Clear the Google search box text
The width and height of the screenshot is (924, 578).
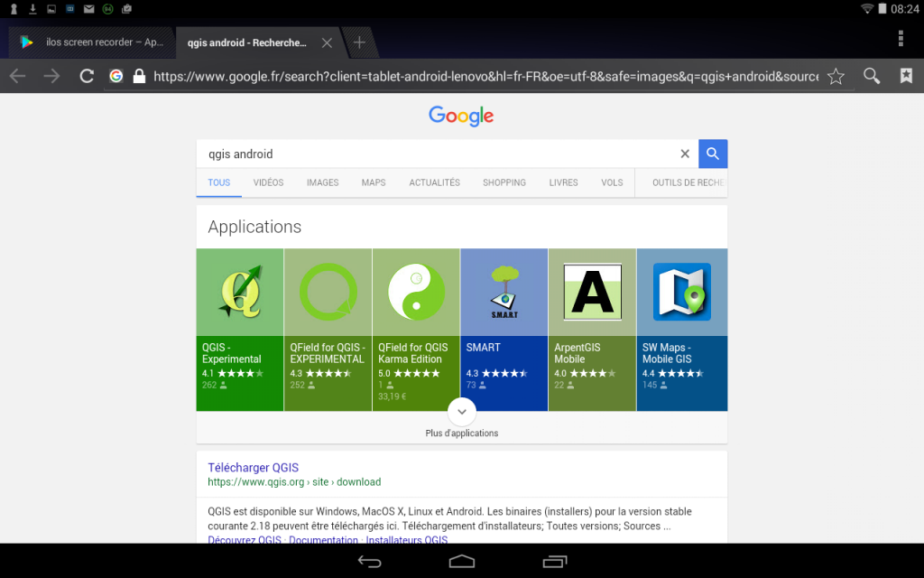click(x=685, y=154)
